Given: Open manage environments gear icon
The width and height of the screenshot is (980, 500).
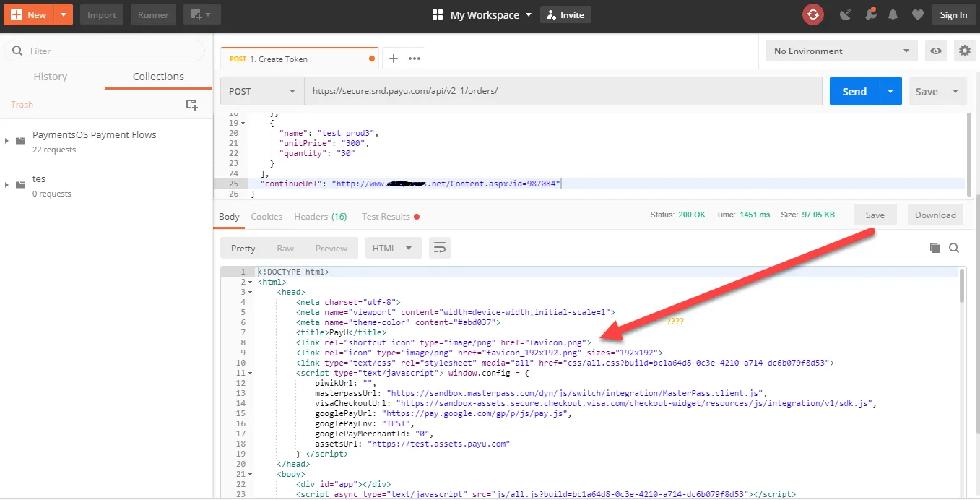Looking at the screenshot, I should 964,51.
